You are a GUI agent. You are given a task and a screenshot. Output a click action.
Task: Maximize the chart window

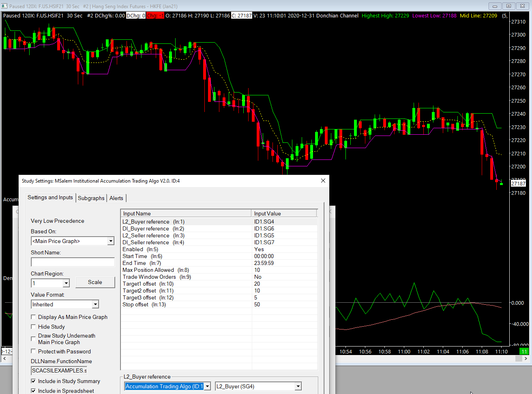click(x=508, y=6)
